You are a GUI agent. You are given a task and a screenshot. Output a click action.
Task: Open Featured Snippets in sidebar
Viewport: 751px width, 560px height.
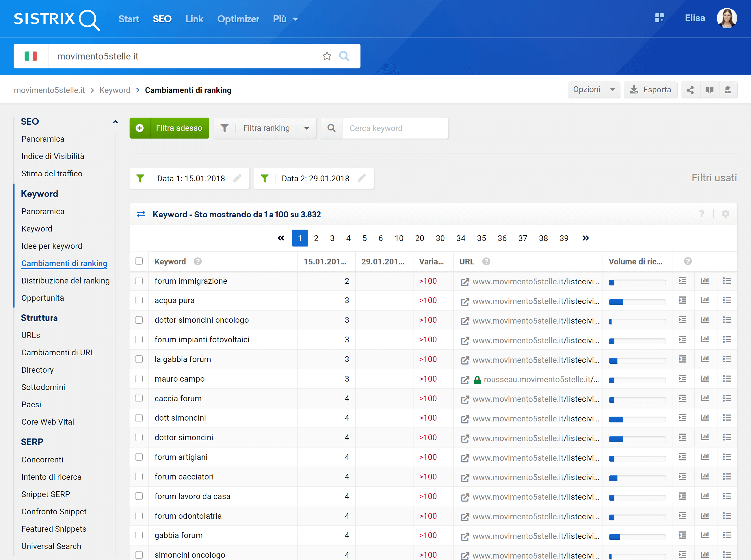click(54, 529)
